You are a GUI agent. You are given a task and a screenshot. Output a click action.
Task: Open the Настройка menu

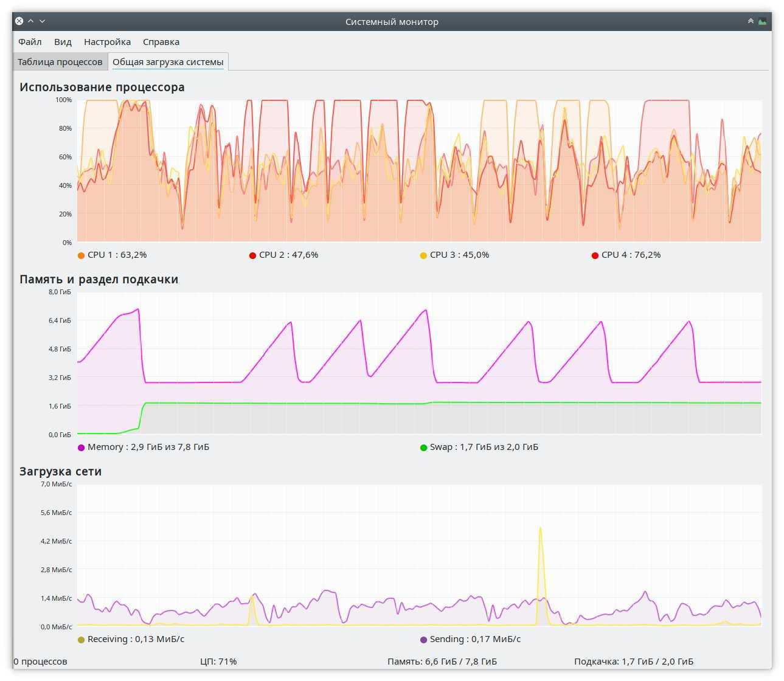coord(107,42)
